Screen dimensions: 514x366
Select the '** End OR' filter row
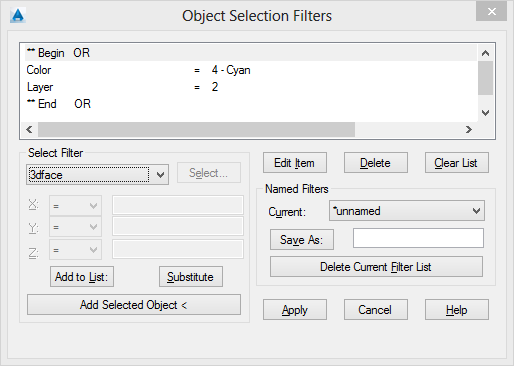tap(251, 104)
